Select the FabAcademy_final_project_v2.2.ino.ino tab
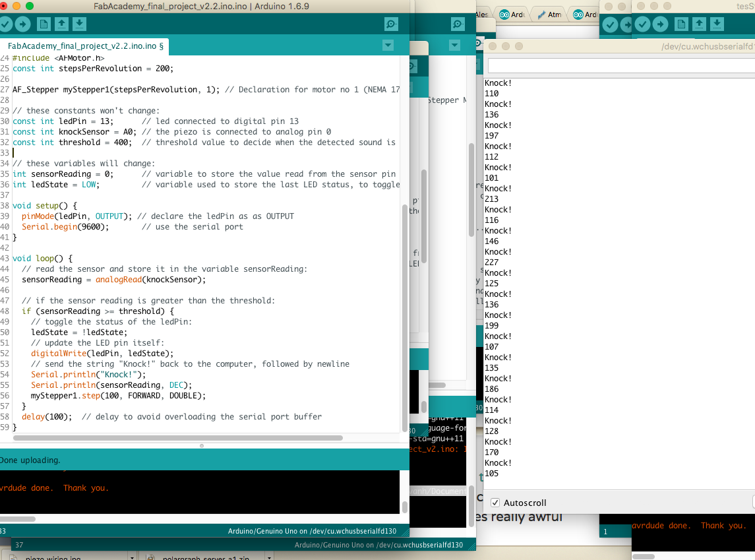 point(85,46)
